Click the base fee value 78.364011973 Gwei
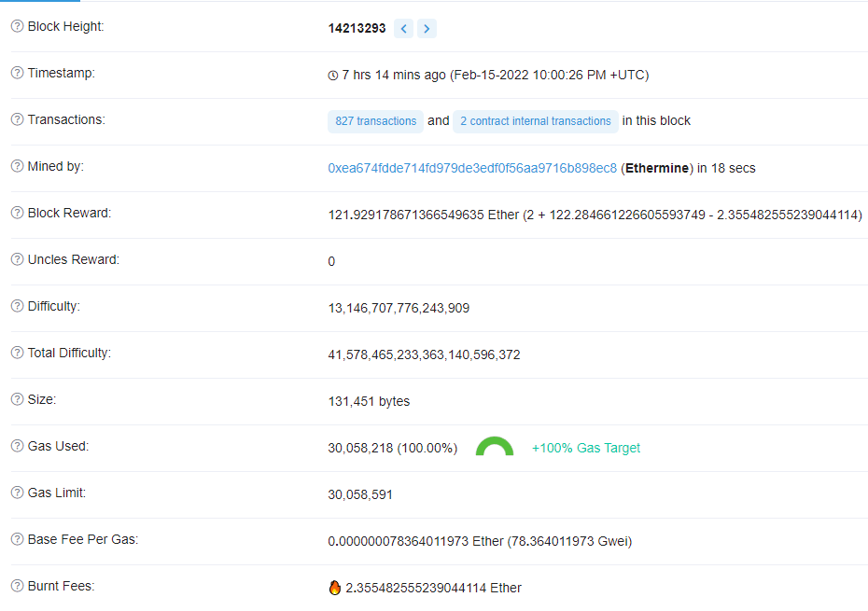This screenshot has width=868, height=611. tap(569, 541)
